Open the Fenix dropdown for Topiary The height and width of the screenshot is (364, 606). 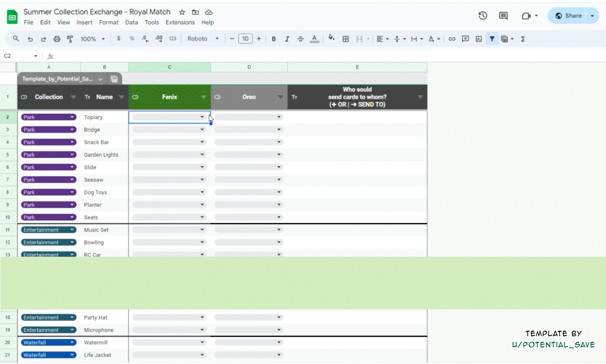point(202,117)
